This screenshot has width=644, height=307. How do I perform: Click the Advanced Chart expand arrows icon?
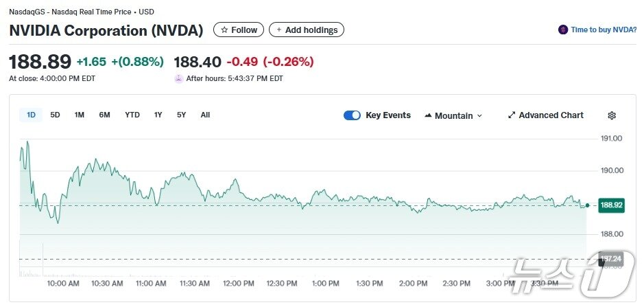[512, 115]
